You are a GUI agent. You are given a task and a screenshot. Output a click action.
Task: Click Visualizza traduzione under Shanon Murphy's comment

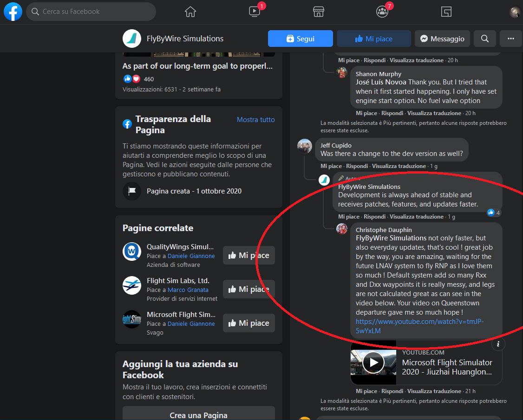(x=434, y=113)
